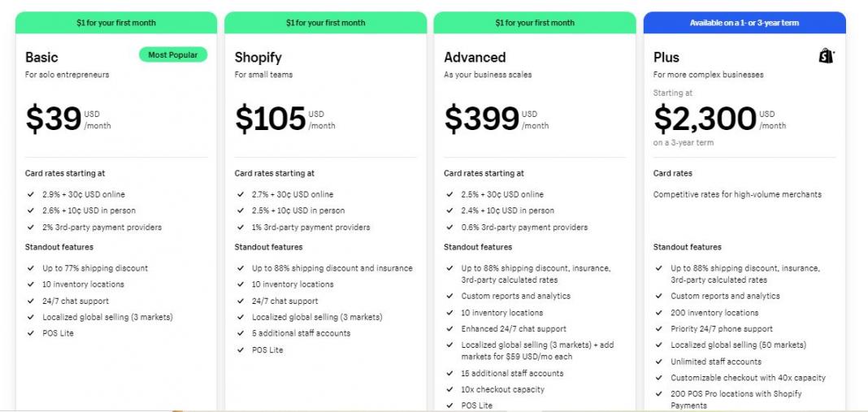The width and height of the screenshot is (868, 412).
Task: Click the Most Popular badge on Basic
Action: [173, 54]
